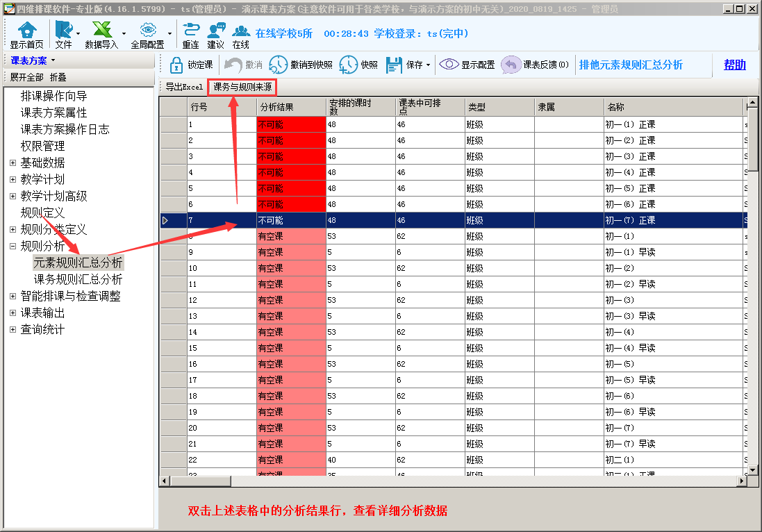762x532 pixels.
Task: Click the 保存 floppy disk icon
Action: coord(394,65)
